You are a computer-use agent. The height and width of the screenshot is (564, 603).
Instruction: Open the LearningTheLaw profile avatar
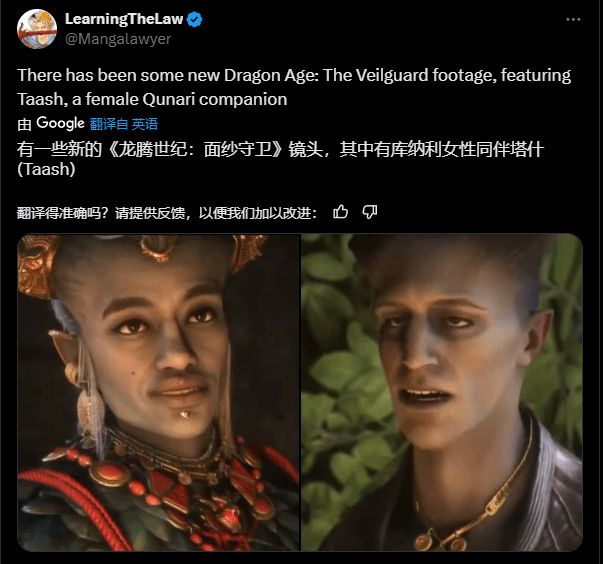click(x=37, y=29)
